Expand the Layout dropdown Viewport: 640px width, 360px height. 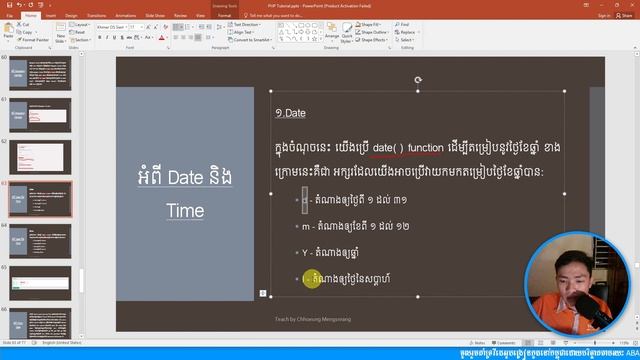80,24
